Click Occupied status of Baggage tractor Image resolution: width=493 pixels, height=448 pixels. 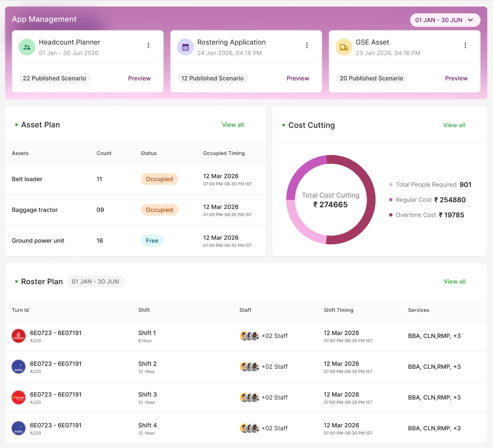159,210
